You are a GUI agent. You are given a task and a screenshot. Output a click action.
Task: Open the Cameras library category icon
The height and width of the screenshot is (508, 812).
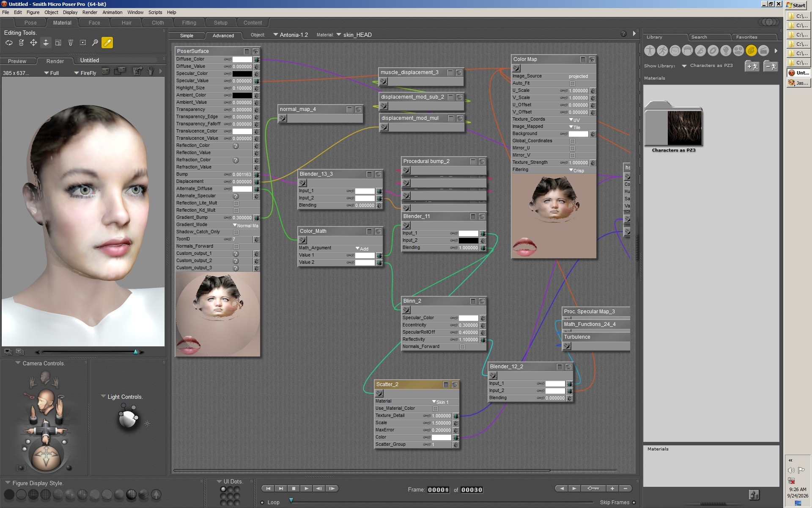tap(738, 51)
